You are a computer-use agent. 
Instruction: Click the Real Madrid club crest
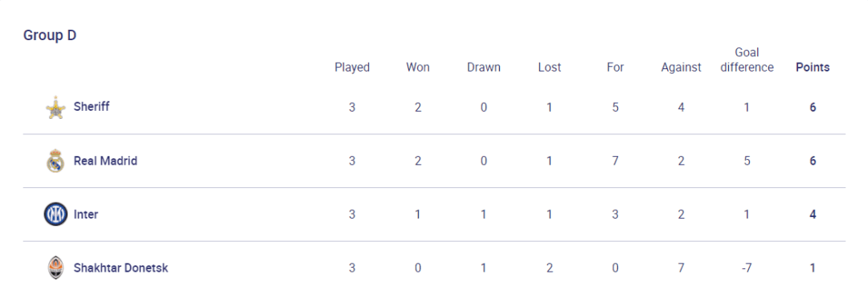(55, 161)
